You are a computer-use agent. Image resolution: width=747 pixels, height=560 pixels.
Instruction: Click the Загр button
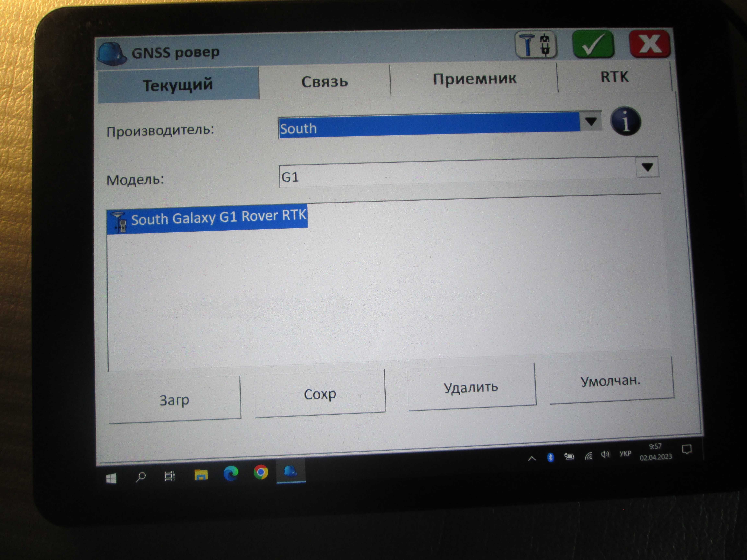point(175,400)
